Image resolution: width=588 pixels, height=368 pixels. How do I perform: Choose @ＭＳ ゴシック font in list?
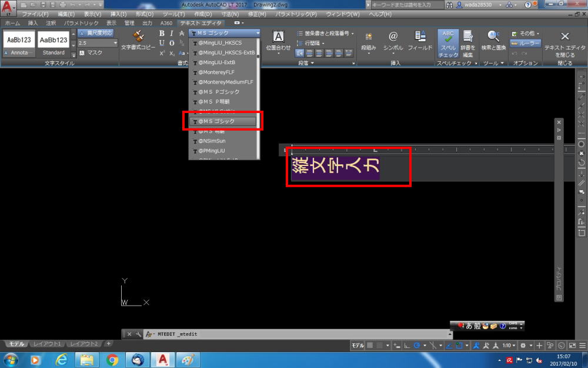pos(223,121)
